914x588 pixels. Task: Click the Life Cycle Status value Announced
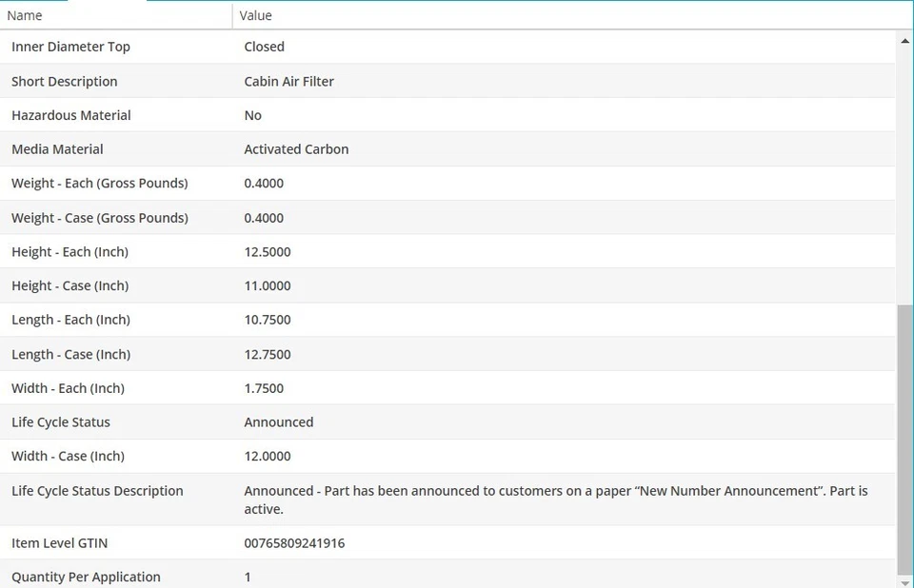(x=279, y=421)
